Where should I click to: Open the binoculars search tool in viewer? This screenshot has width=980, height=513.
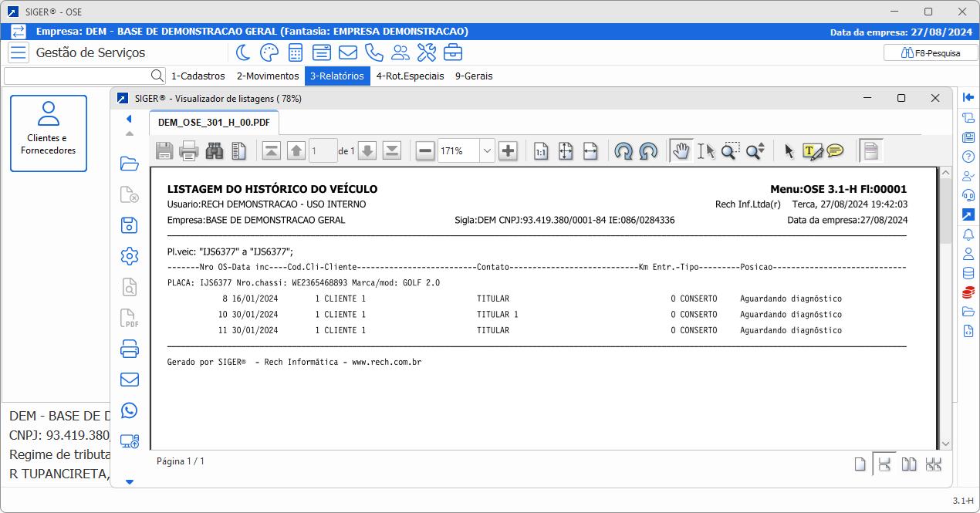214,151
